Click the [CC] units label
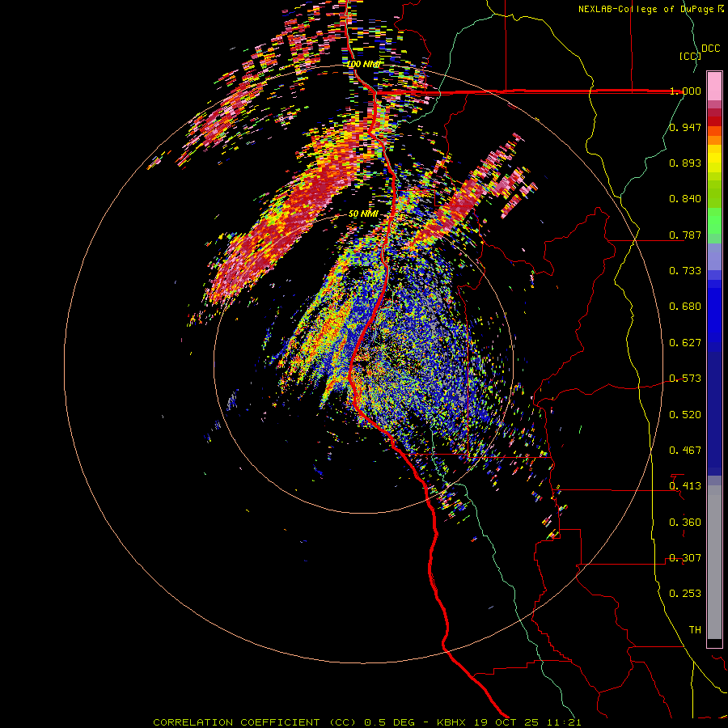Screen dimensions: 728x728 690,56
